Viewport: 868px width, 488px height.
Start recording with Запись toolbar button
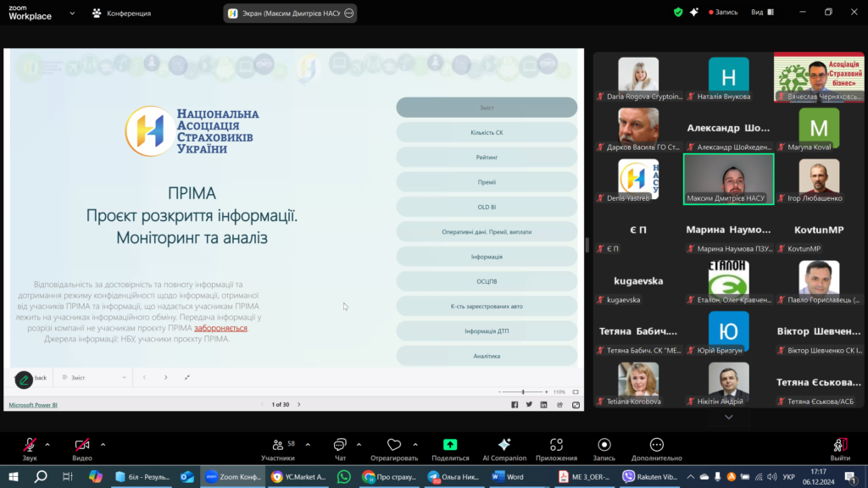click(604, 449)
